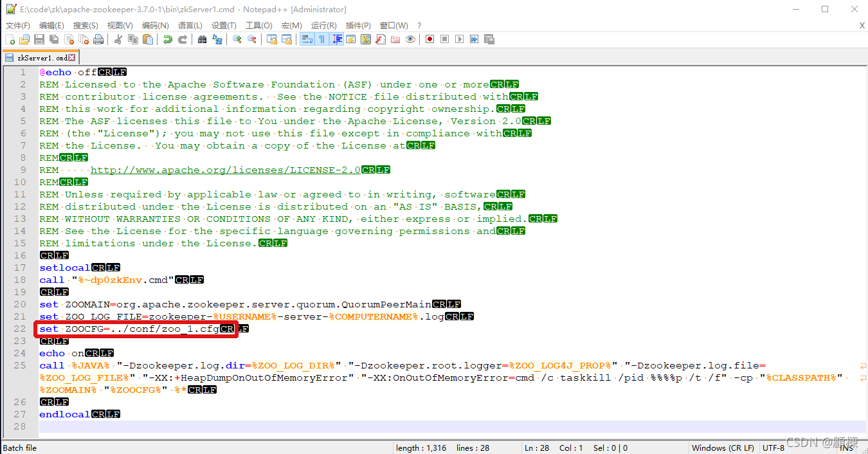The height and width of the screenshot is (454, 868).
Task: Zoom in using the magnifier plus icon
Action: (x=237, y=39)
